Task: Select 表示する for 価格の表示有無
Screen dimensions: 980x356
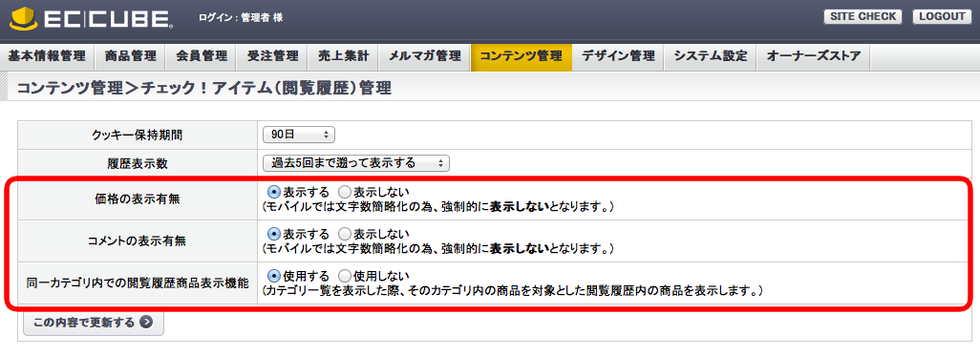Action: click(273, 192)
